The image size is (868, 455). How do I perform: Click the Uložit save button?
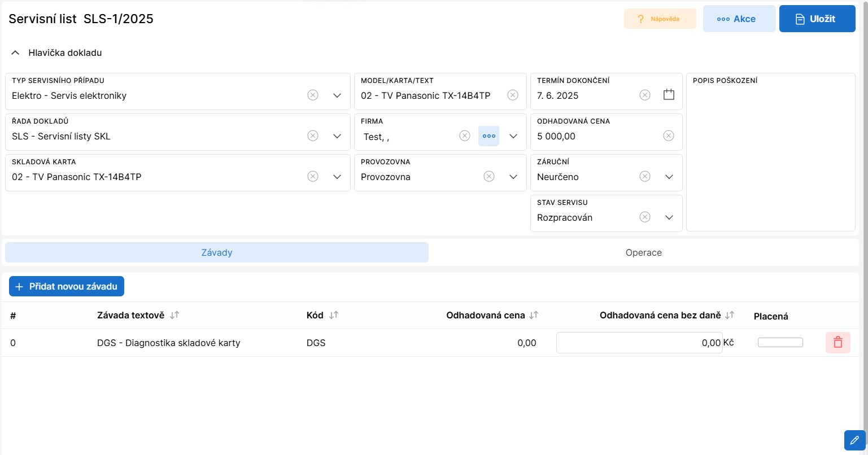[817, 19]
